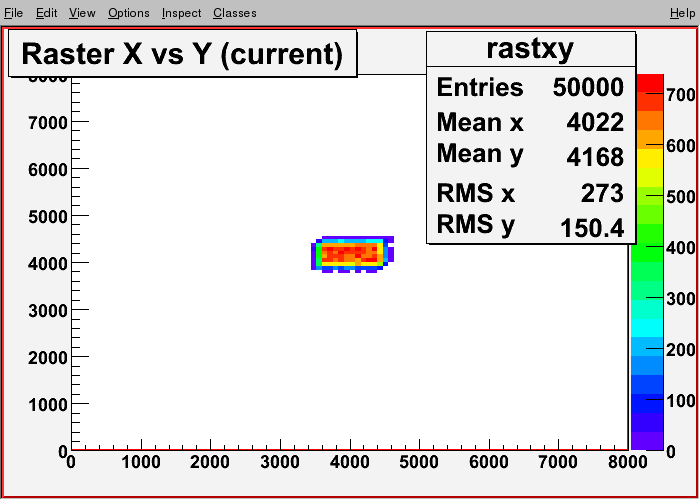
Task: Open the Edit menu
Action: click(x=46, y=13)
